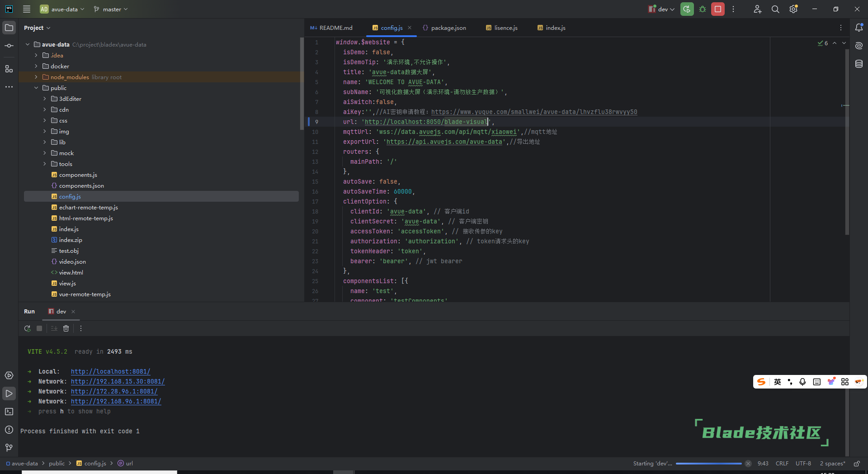Toggle Sogou IME English/Chinese mode
The width and height of the screenshot is (868, 474).
coord(777,382)
